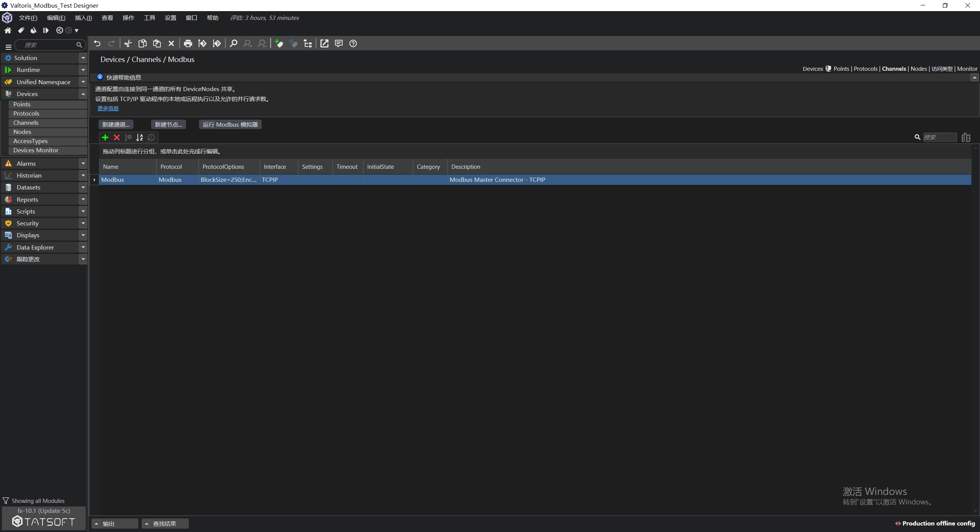Click the export tags icon
This screenshot has height=532, width=980.
point(217,44)
